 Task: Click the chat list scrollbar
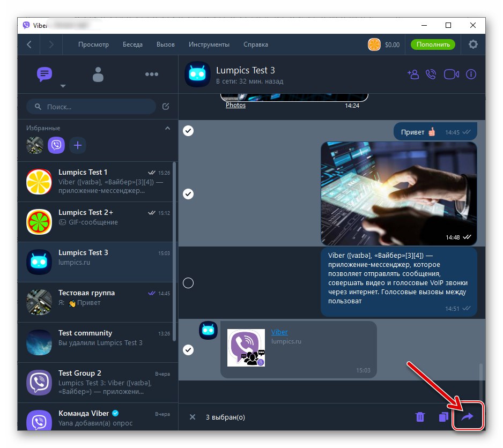click(x=174, y=252)
